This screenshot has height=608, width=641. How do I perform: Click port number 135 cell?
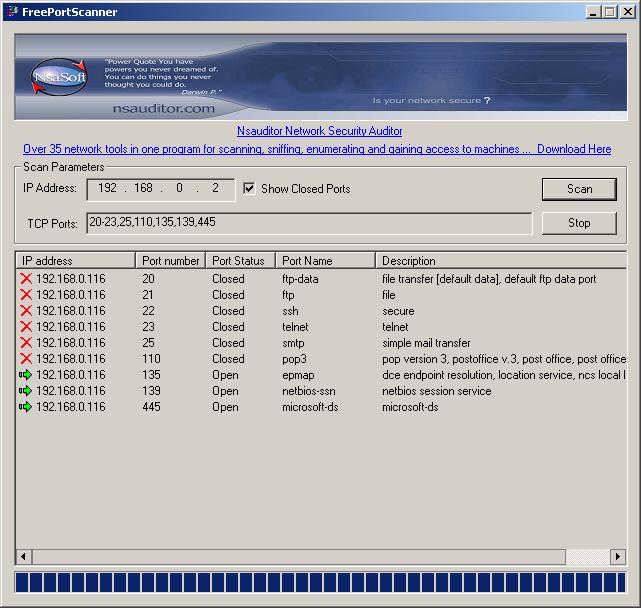coord(151,375)
